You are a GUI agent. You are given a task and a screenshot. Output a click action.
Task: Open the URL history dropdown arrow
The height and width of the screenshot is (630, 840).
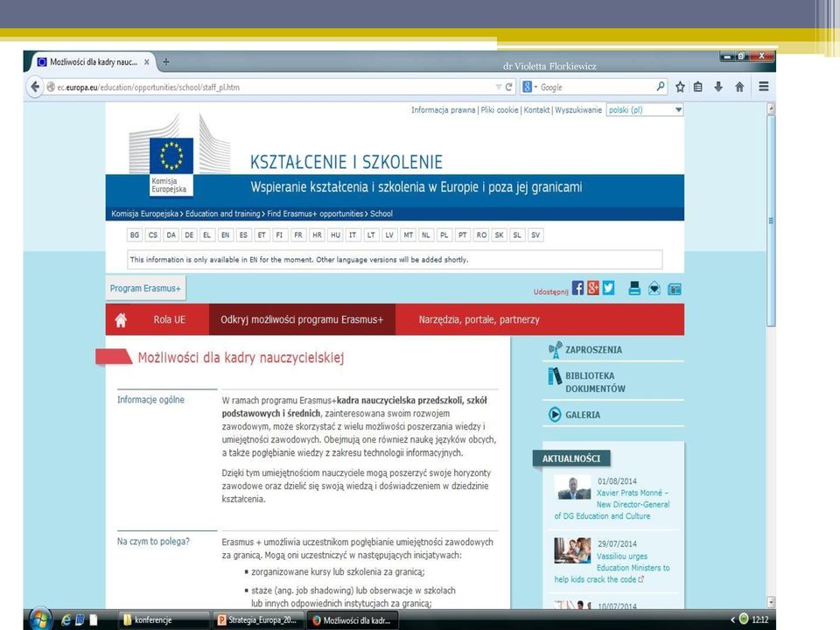pyautogui.click(x=498, y=87)
